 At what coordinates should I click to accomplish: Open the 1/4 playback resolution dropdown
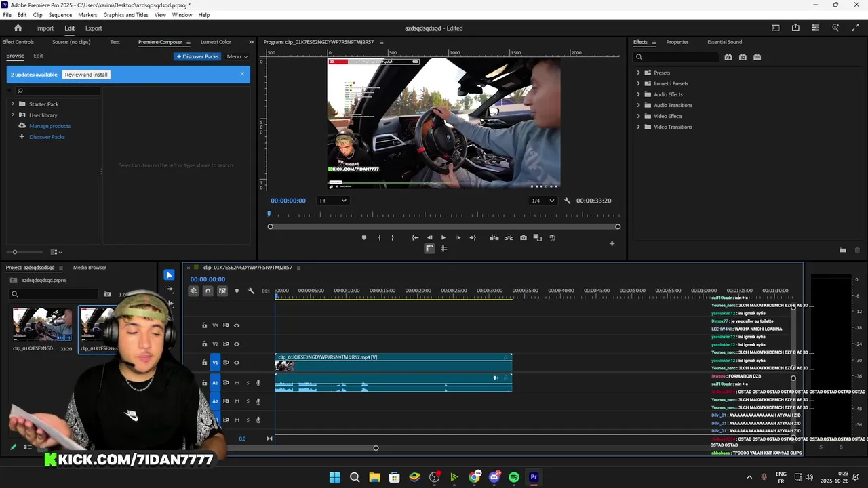point(542,201)
